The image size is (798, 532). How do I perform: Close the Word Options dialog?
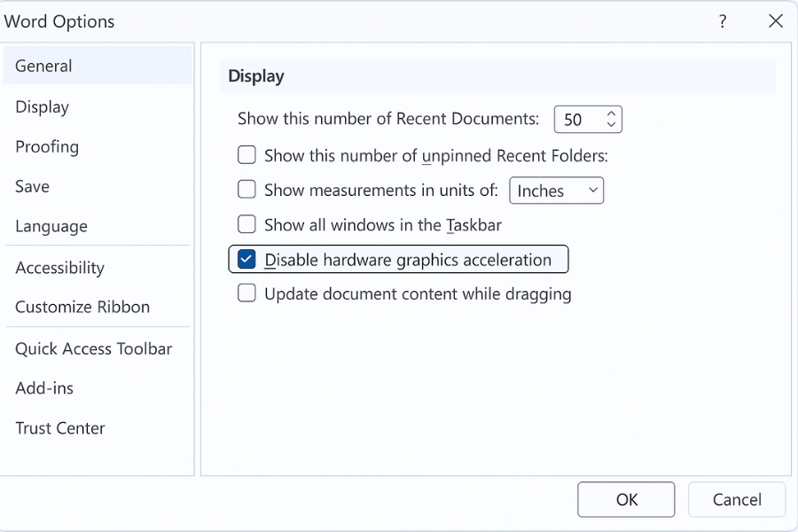point(775,21)
